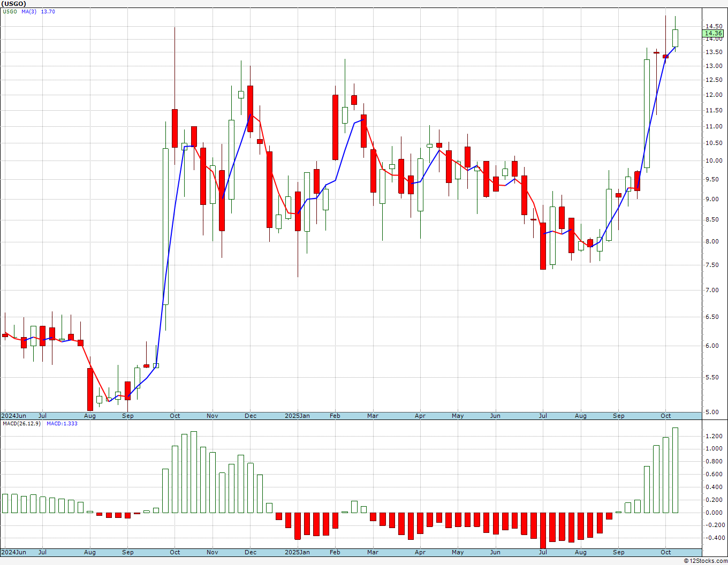Click 10.00 on the price axis
This screenshot has width=728, height=565.
point(713,161)
